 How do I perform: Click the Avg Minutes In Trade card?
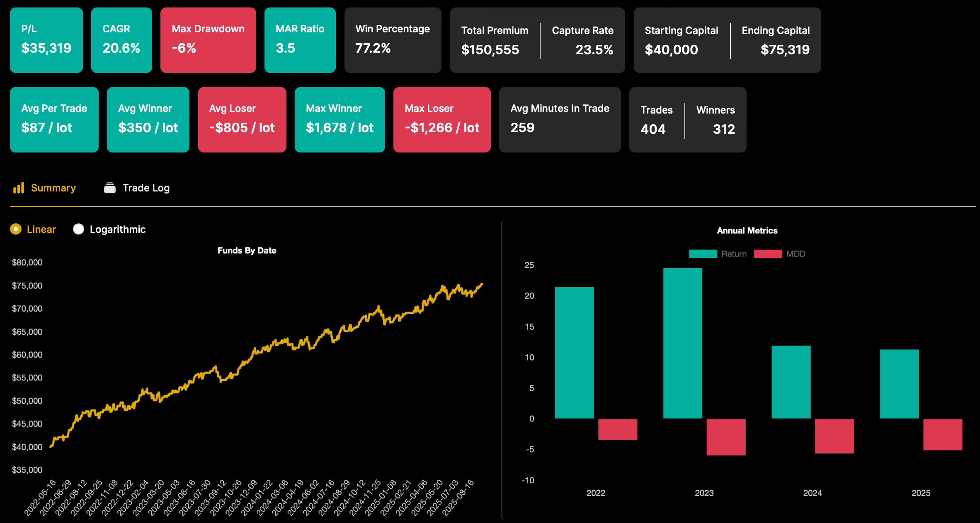pyautogui.click(x=559, y=119)
